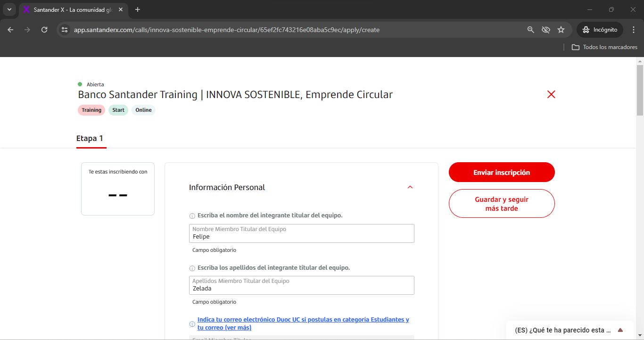Open the tab search dropdown arrow

click(x=9, y=9)
